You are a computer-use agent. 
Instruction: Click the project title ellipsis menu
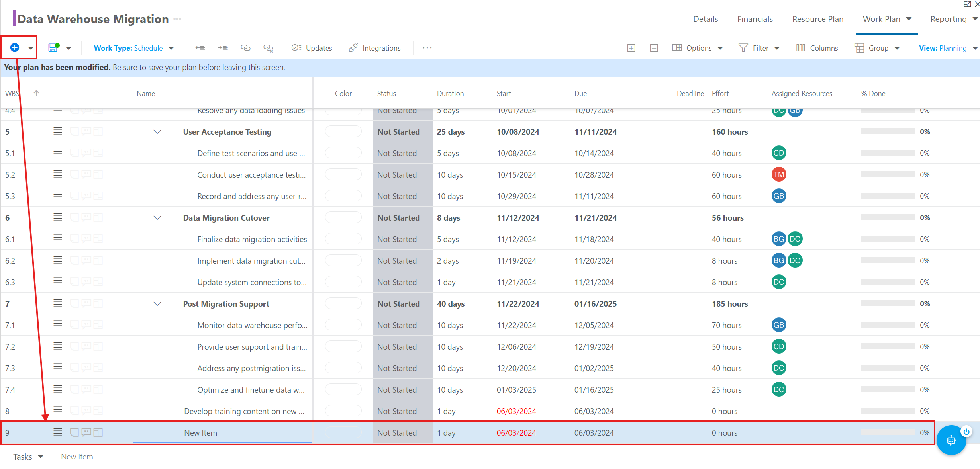click(x=177, y=19)
